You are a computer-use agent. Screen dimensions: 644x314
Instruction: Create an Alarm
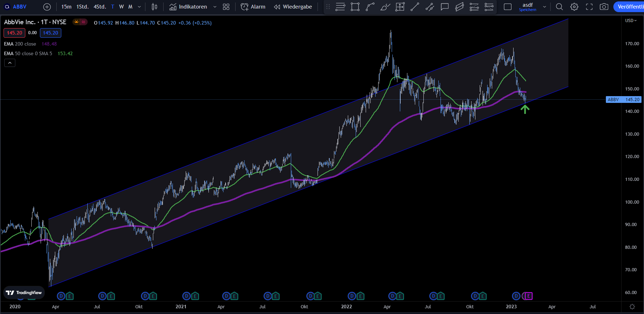click(253, 7)
